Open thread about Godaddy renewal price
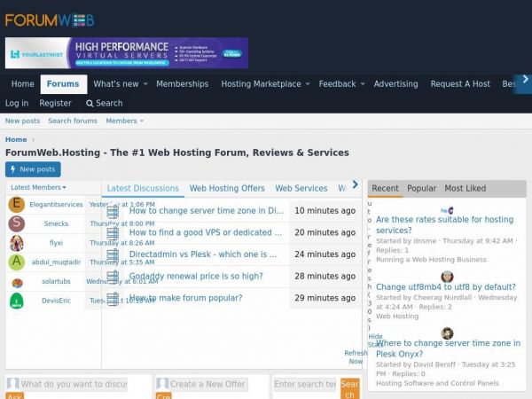532x399 pixels. click(196, 276)
